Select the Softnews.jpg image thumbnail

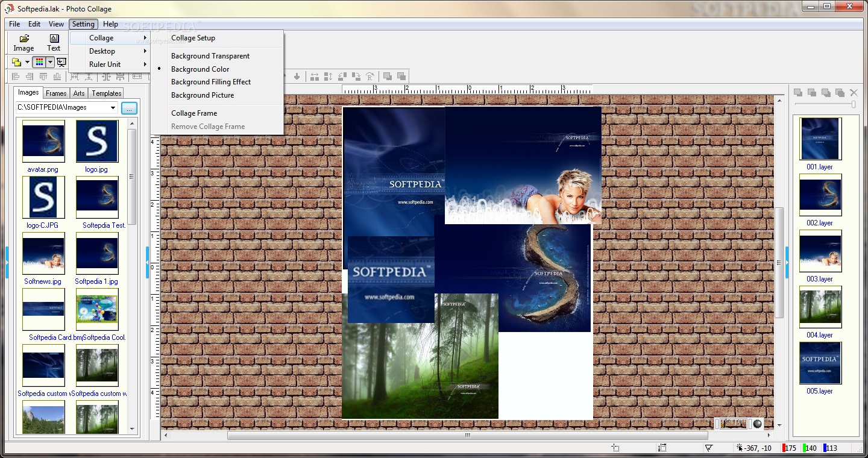[x=43, y=253]
